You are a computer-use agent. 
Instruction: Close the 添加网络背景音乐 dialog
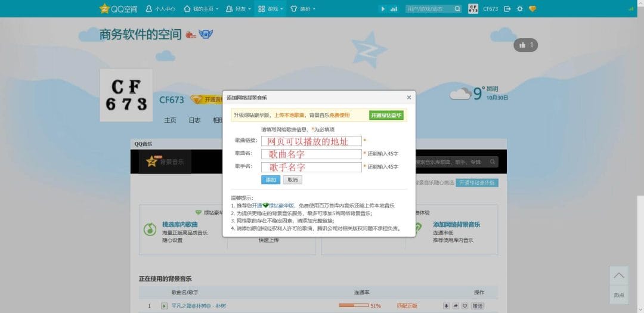(x=408, y=97)
